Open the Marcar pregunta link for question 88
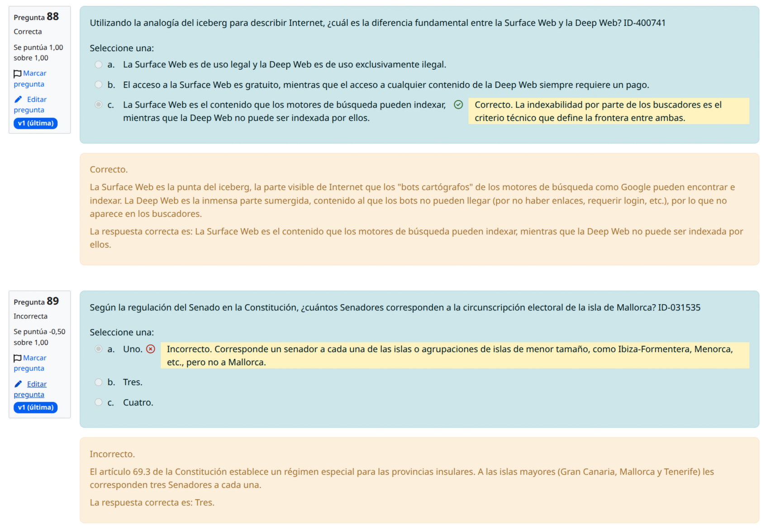This screenshot has width=766, height=532. click(x=34, y=73)
